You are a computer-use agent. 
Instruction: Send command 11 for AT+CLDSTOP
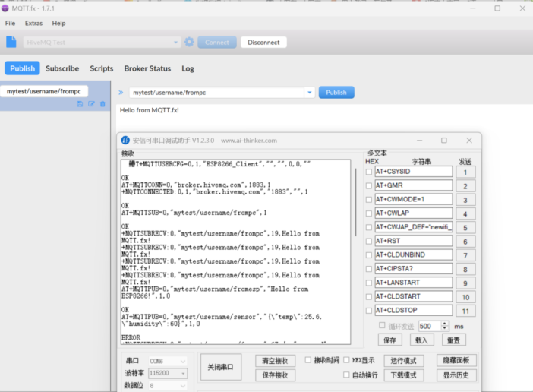[x=465, y=311]
